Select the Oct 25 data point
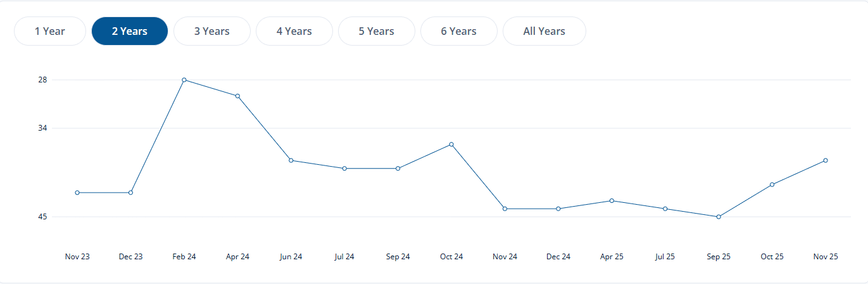 pyautogui.click(x=772, y=184)
